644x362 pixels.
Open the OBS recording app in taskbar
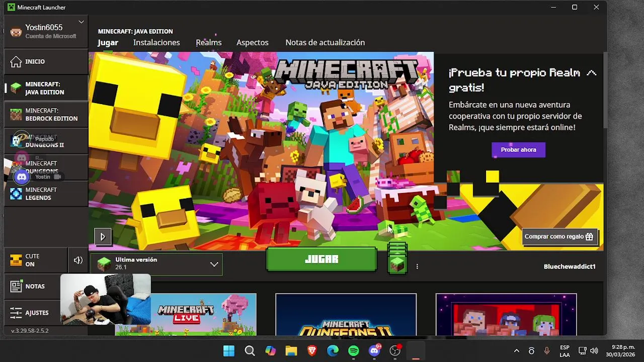395,351
